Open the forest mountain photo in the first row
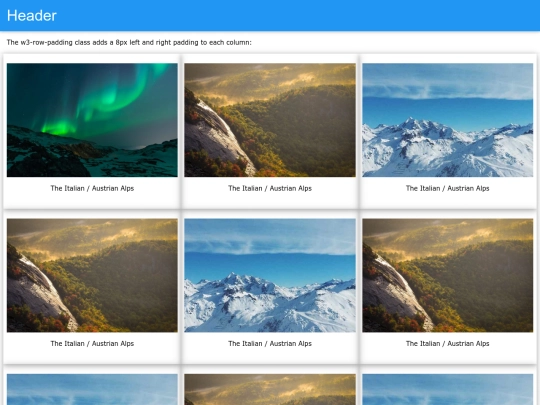The height and width of the screenshot is (405, 540). [270, 120]
